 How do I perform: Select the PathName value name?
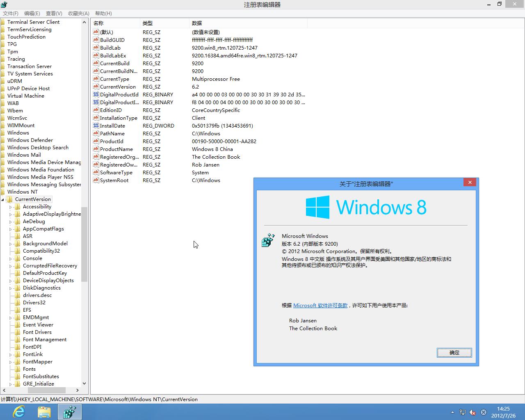[112, 133]
